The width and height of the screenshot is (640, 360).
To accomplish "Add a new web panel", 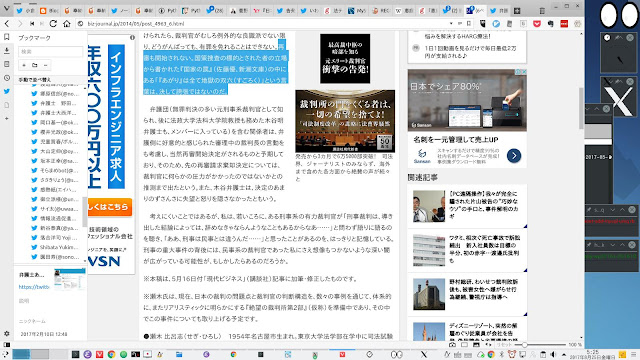I will point(7,118).
